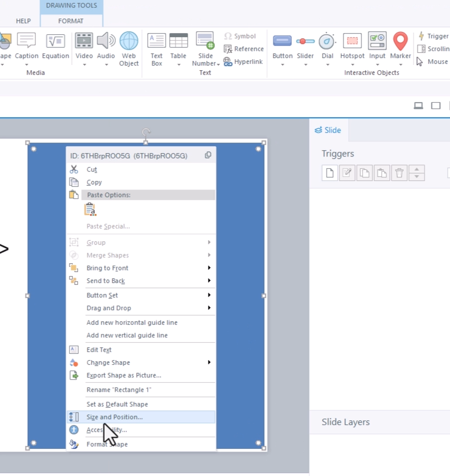Click the rotation handle above the rectangle
The image size is (450, 476).
(146, 132)
